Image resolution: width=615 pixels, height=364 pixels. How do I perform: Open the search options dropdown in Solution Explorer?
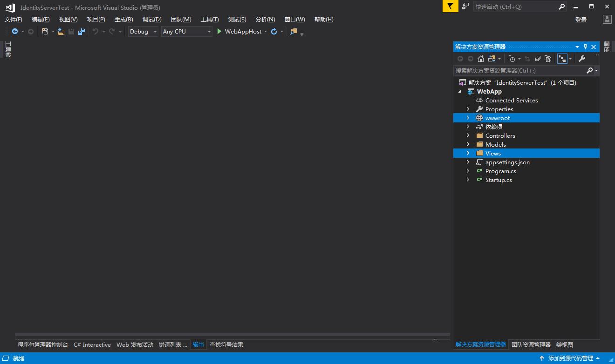point(596,71)
